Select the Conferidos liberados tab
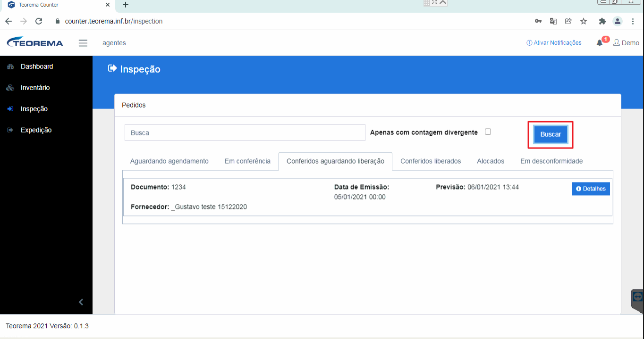644x339 pixels. coord(431,161)
